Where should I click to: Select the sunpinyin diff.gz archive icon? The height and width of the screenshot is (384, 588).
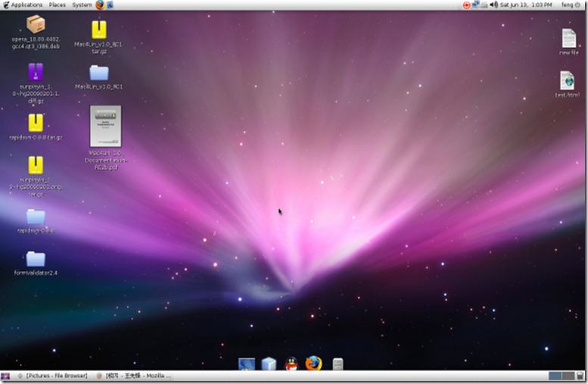(36, 72)
